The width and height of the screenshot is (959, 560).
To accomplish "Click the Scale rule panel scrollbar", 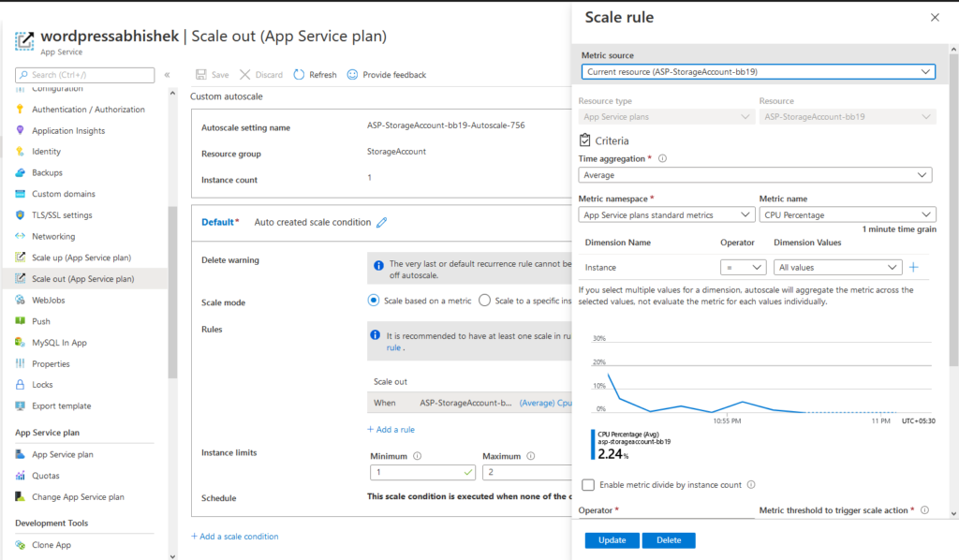I will point(953,210).
